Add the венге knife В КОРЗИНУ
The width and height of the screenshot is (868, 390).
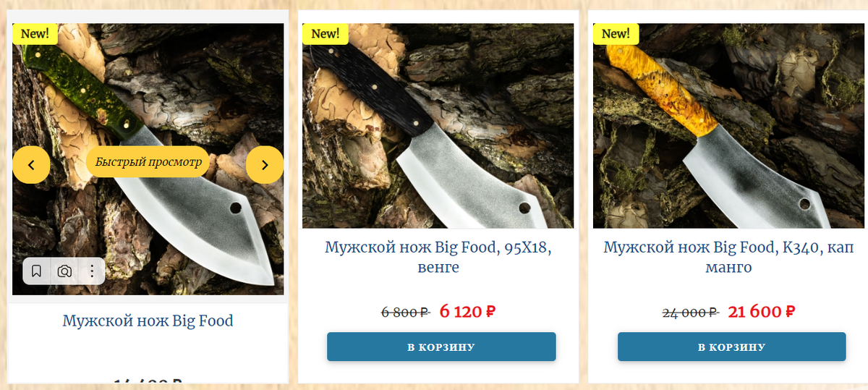(441, 347)
